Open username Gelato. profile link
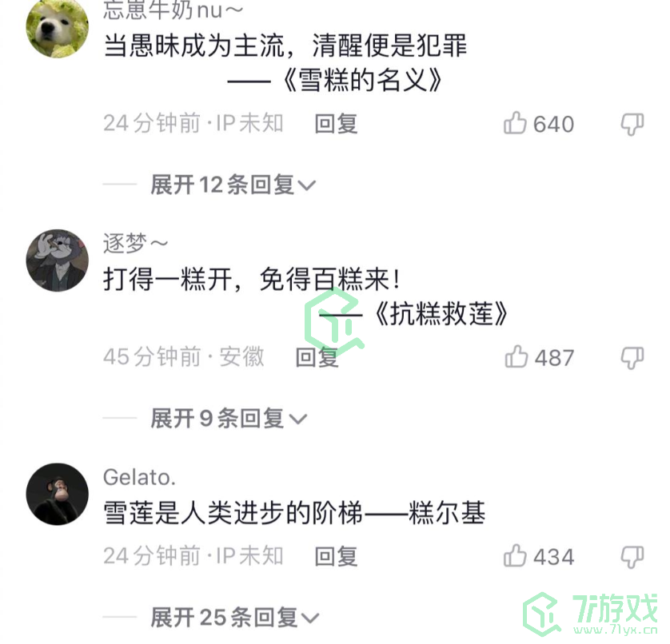Screen dimensions: 670x644 [139, 477]
